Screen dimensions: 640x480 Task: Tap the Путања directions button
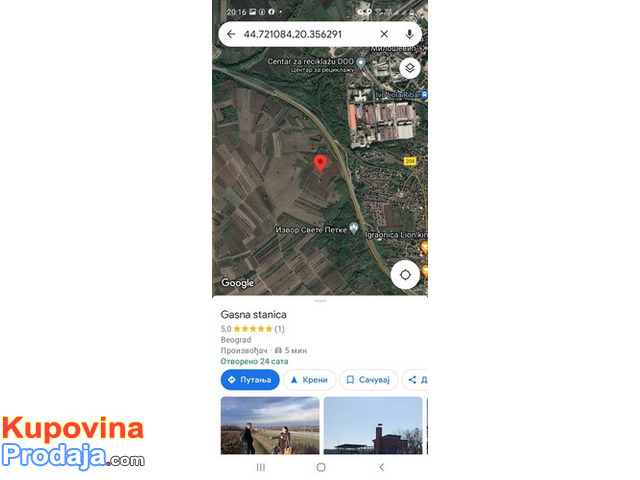pyautogui.click(x=250, y=380)
